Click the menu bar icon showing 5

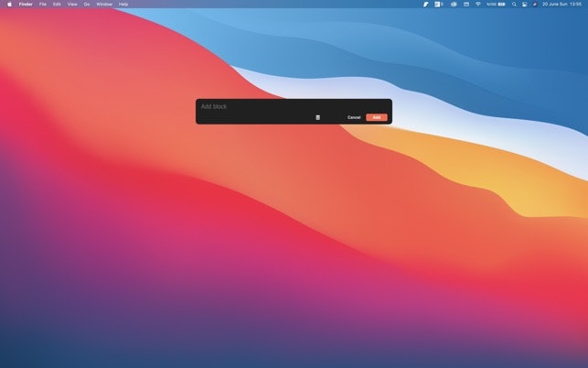(x=439, y=5)
